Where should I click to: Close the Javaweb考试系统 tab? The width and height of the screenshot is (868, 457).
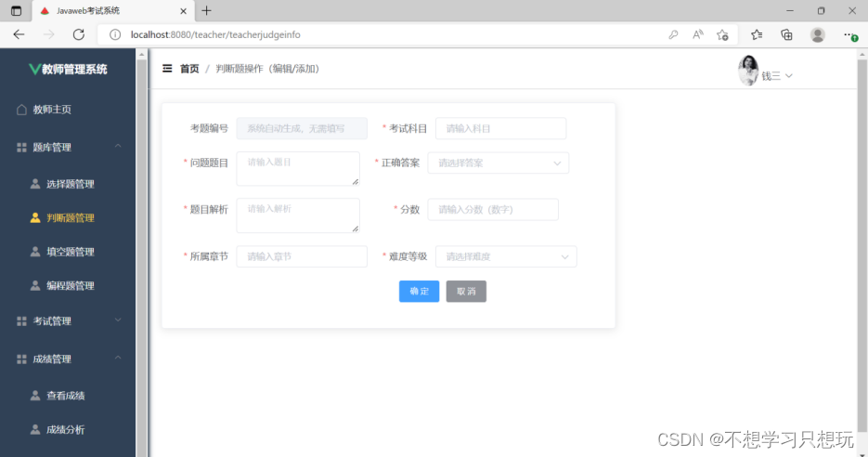(183, 10)
